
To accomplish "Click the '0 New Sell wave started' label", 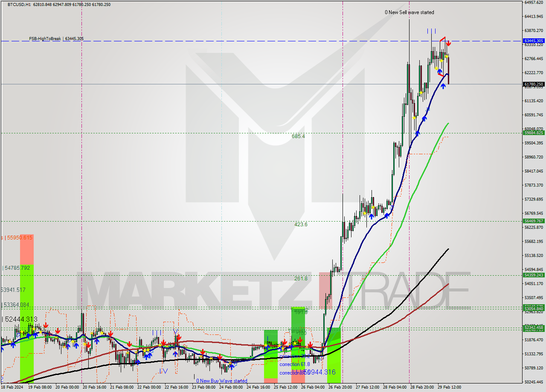I will (x=409, y=12).
